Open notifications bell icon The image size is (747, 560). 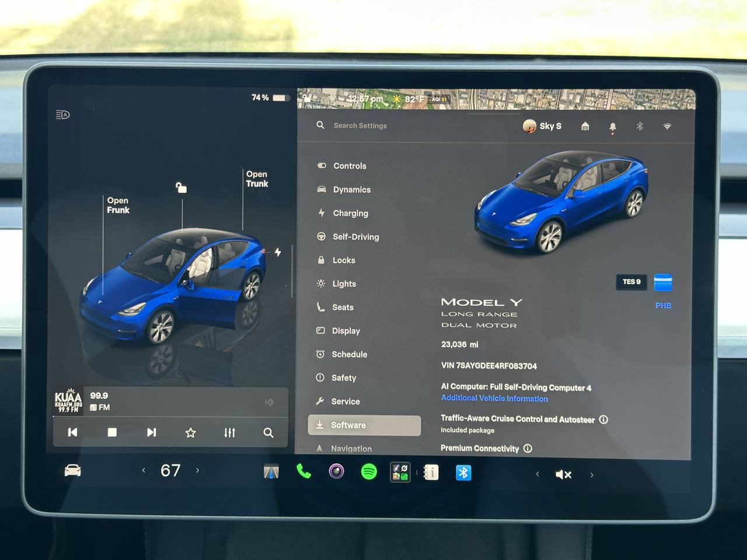(612, 127)
